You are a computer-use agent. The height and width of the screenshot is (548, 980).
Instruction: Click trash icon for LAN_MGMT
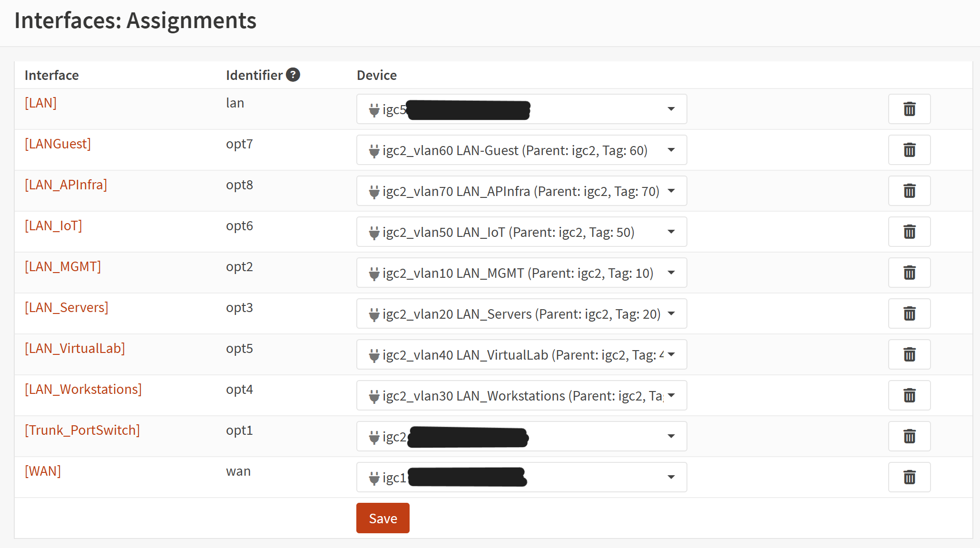[909, 273]
